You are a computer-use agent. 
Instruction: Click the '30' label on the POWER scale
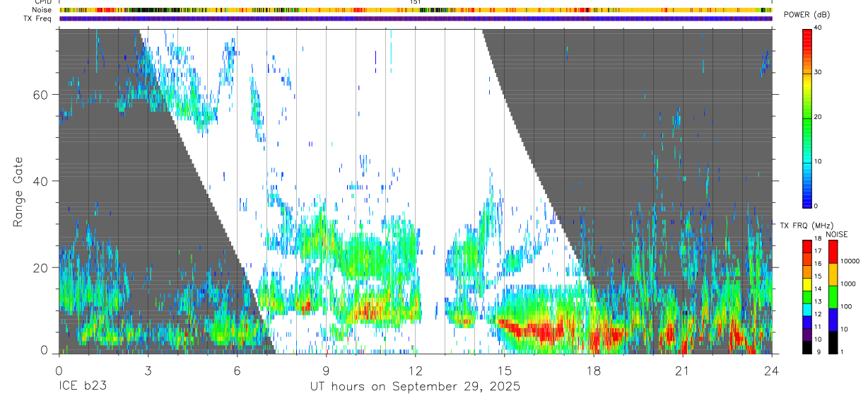click(818, 72)
